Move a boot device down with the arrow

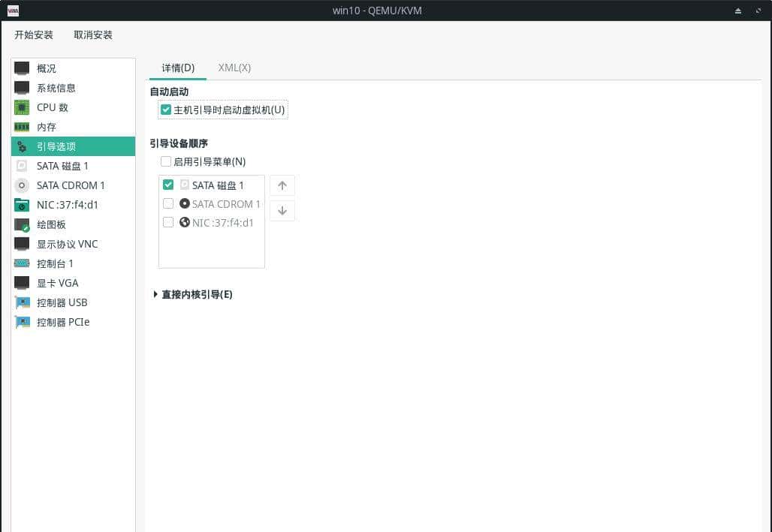click(282, 210)
